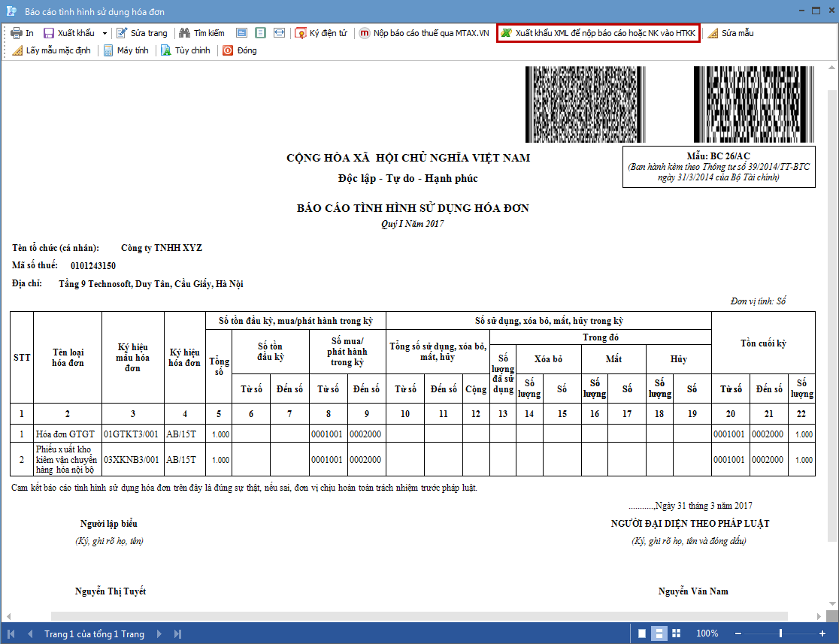Screen dimensions: 839x644
Task: Click the horizontal scrollbar thumb
Action: 419,616
